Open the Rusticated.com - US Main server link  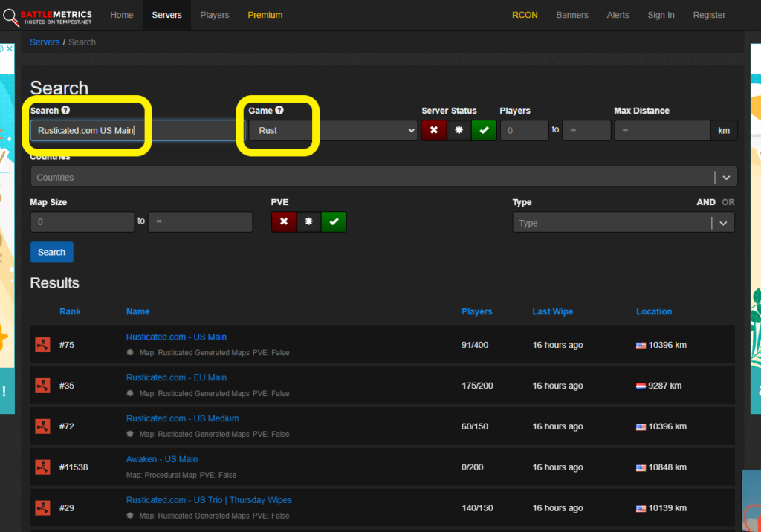[x=176, y=337]
